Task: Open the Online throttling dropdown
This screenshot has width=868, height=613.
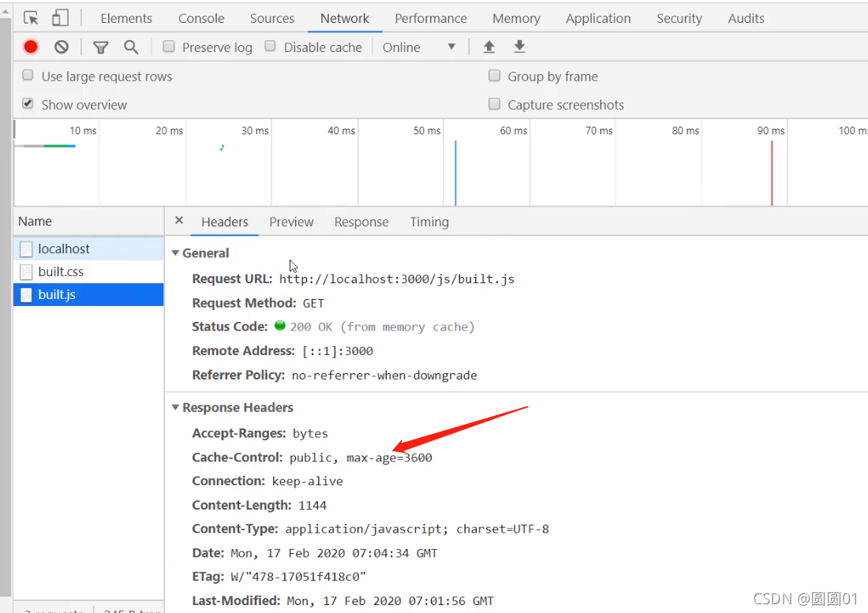Action: point(419,47)
